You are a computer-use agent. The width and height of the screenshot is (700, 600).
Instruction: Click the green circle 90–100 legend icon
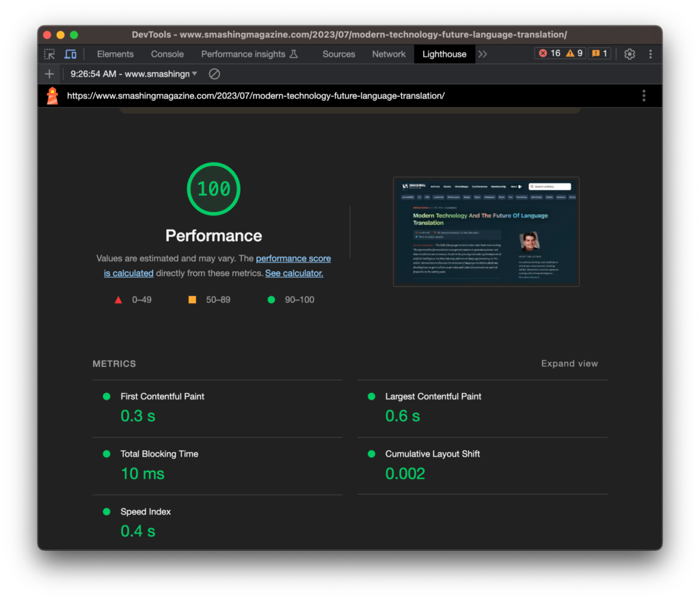(271, 299)
